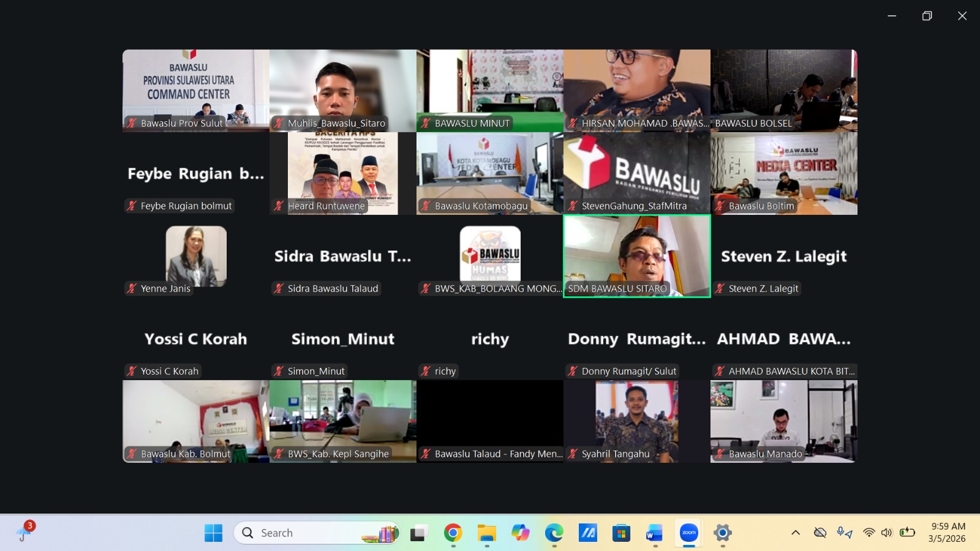Select the SDM BAWASLU SITARO video tile
Screen dimensions: 980x551
pyautogui.click(x=637, y=256)
